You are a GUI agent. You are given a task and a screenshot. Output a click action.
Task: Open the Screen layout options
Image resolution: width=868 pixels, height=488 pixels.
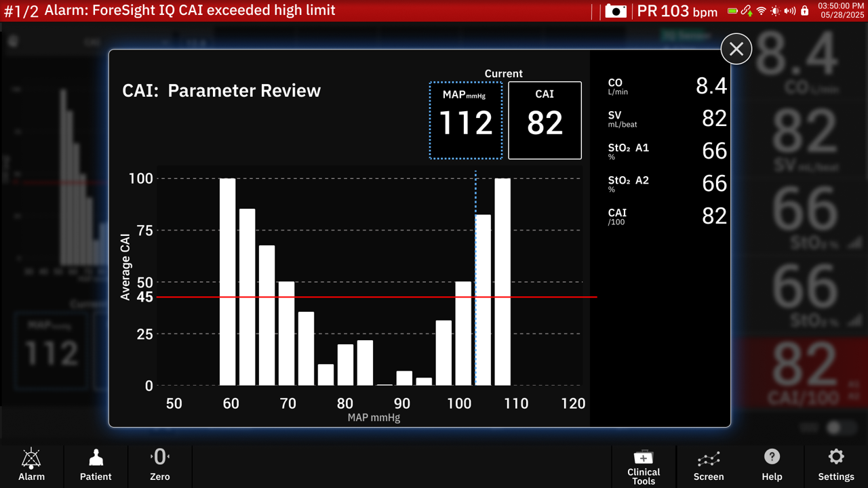[709, 465]
